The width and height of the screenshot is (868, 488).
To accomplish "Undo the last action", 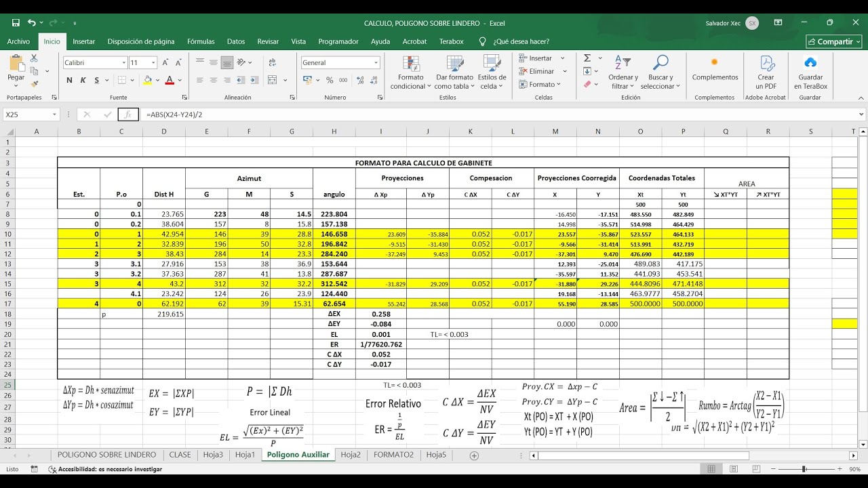I will tap(31, 23).
